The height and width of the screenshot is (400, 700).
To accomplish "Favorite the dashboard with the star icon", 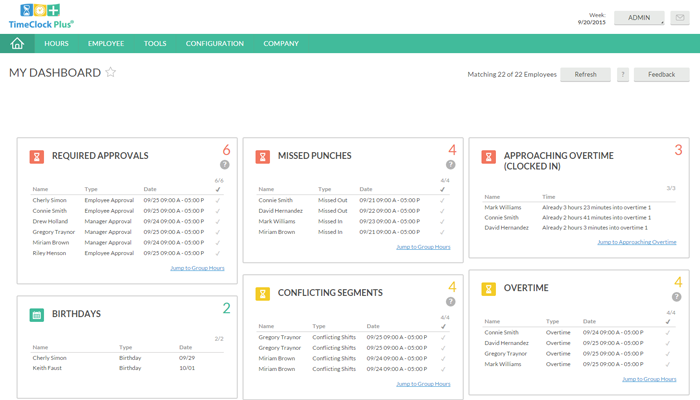I will (x=111, y=73).
